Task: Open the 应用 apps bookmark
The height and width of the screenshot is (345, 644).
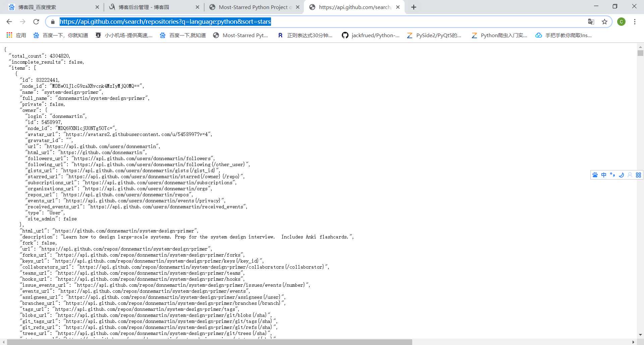Action: tap(16, 35)
